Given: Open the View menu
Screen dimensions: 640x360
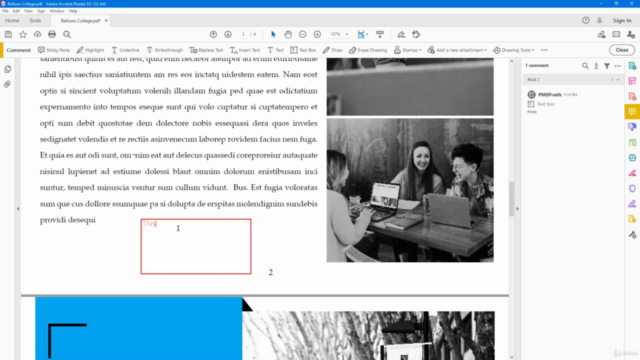Looking at the screenshot, I should (x=28, y=11).
